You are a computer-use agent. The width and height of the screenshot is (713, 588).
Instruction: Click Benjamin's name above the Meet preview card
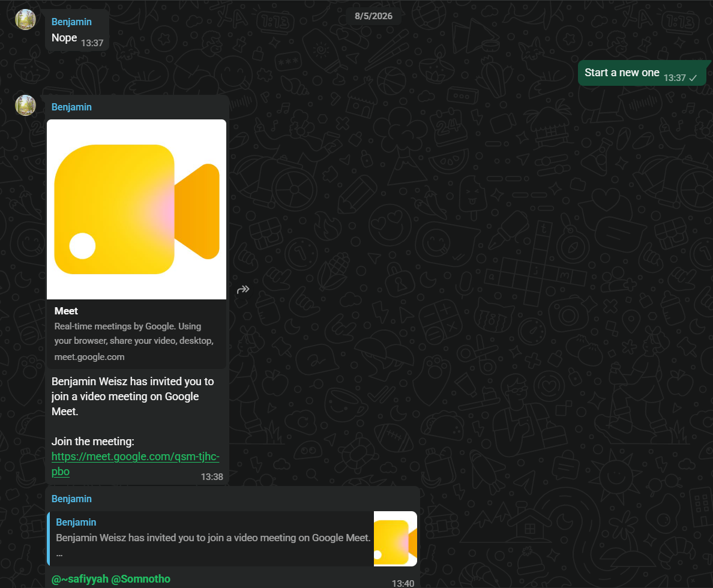(x=71, y=107)
